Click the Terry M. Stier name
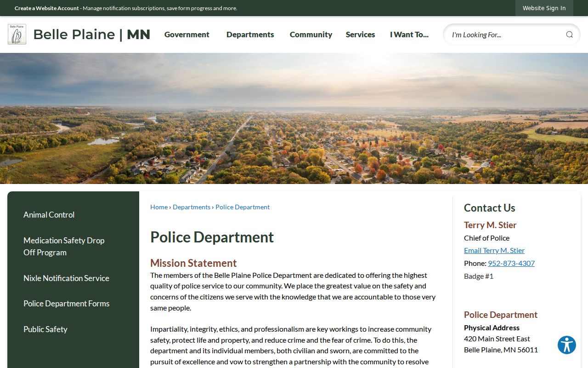Image resolution: width=588 pixels, height=368 pixels. point(490,225)
